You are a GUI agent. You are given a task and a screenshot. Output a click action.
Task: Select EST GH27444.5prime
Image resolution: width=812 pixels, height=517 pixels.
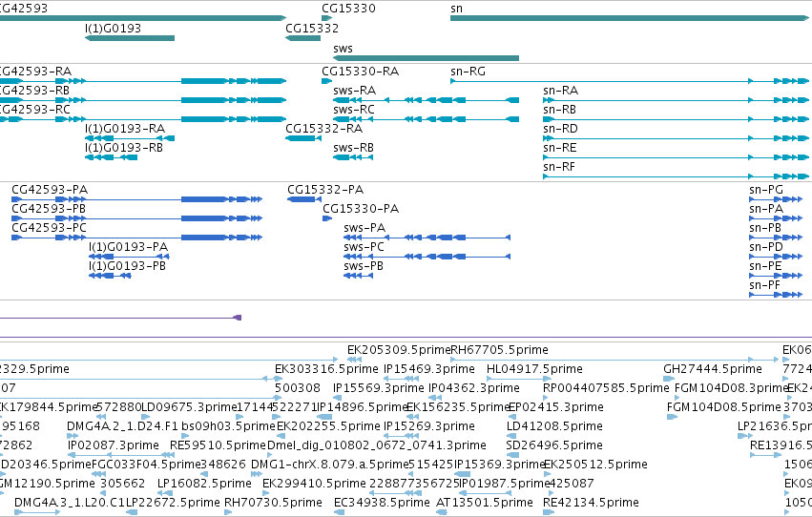point(713,369)
